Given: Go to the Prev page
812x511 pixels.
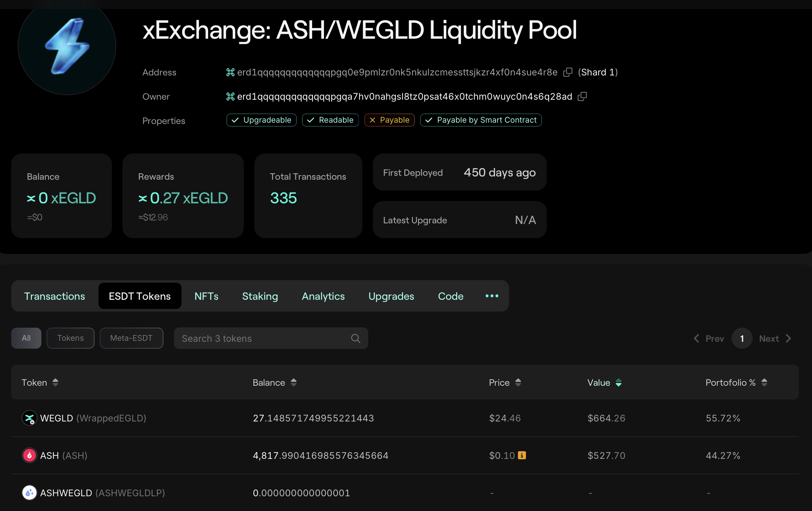Looking at the screenshot, I should pyautogui.click(x=709, y=338).
